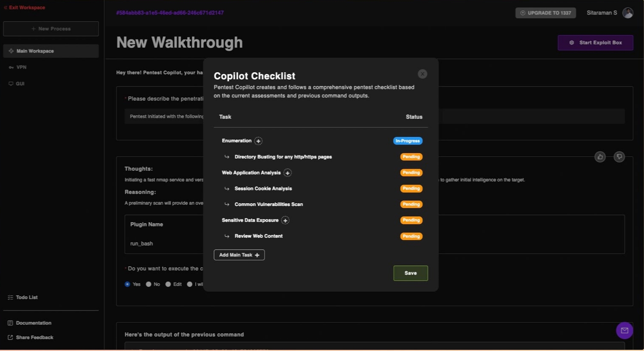Open the Sitaraman S profile avatar
The image size is (644, 351).
[x=628, y=13]
